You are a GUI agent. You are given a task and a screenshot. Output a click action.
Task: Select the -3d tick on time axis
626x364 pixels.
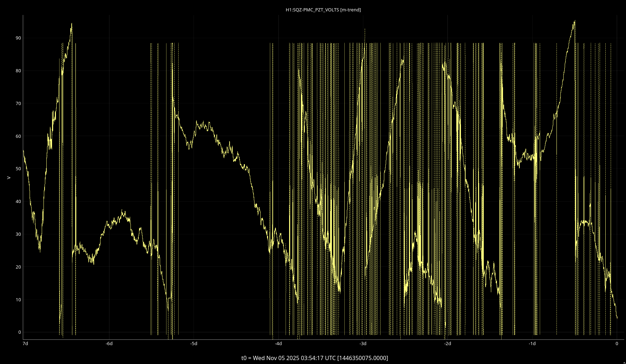(363, 344)
